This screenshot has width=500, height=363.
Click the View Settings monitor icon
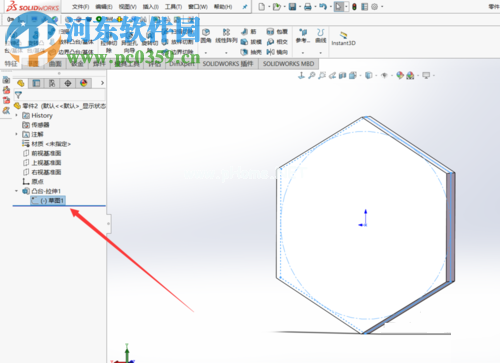pyautogui.click(x=426, y=76)
